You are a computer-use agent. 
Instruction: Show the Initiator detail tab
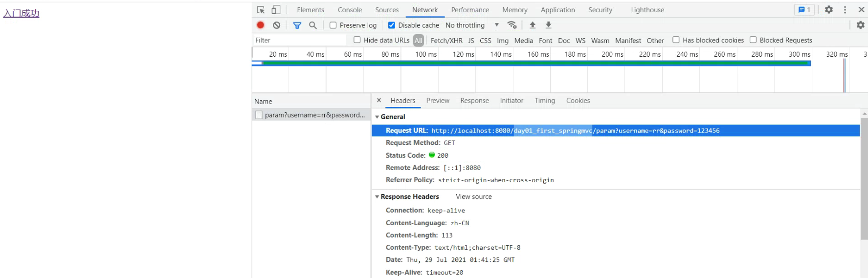[x=512, y=101]
